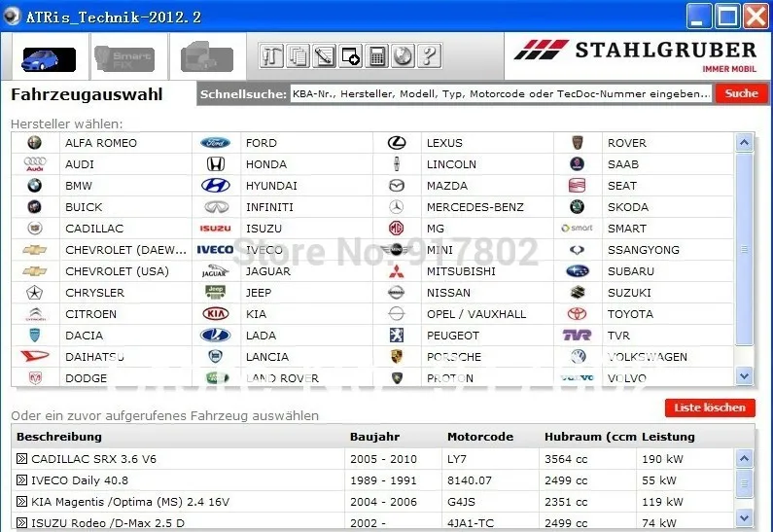Viewport: 773px width, 532px height.
Task: Select CHRYSLER in manufacturer list
Action: click(94, 293)
